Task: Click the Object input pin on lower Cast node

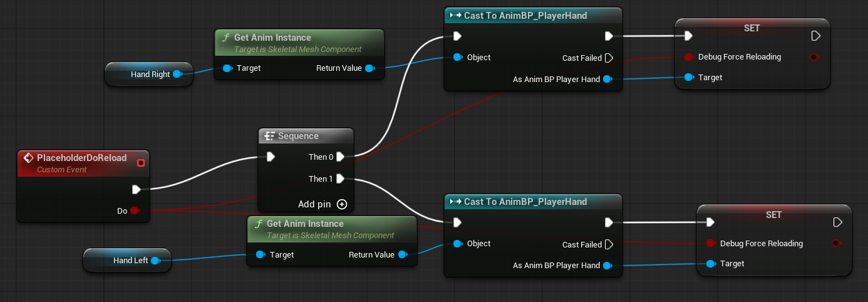Action: (458, 244)
